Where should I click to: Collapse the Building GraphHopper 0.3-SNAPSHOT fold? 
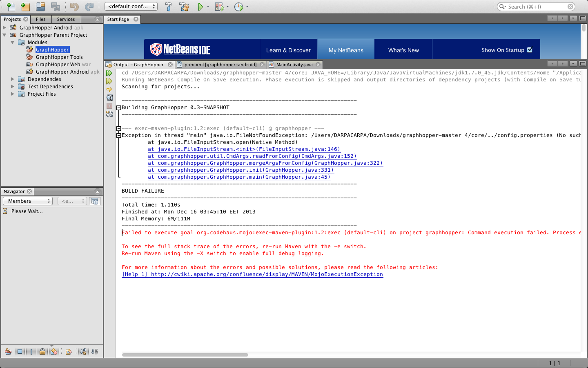pos(118,108)
